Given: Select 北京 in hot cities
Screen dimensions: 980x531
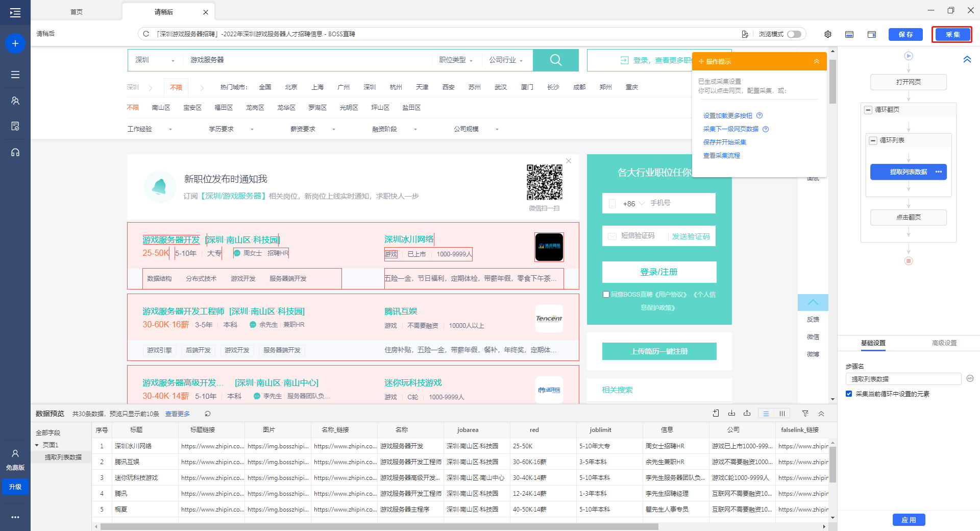Looking at the screenshot, I should pos(291,87).
